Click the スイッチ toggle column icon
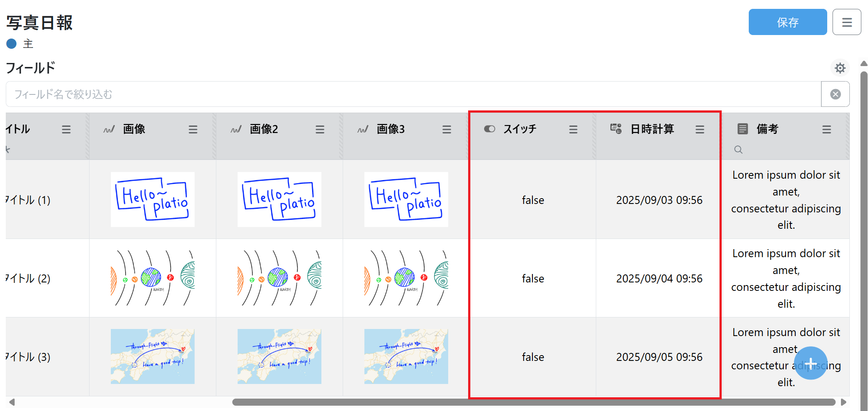 [489, 129]
